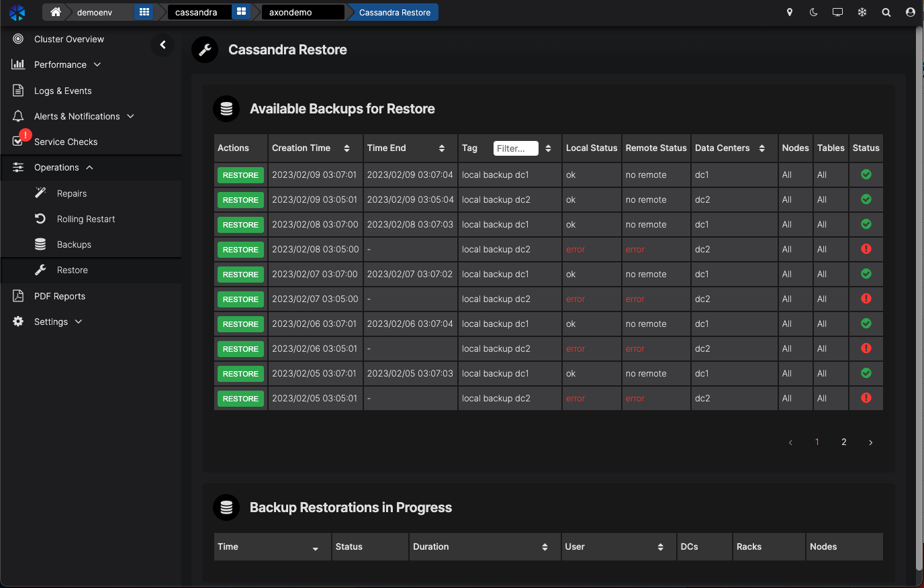Click the PDF Reports file icon

[x=18, y=296]
